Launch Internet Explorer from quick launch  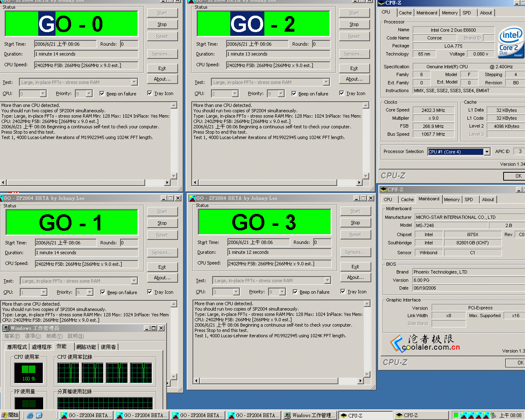click(30, 415)
